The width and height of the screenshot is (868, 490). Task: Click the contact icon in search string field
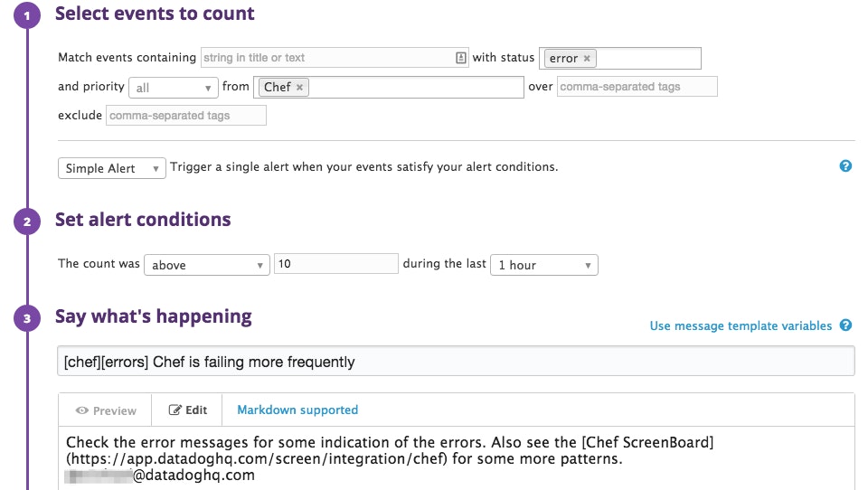click(x=461, y=58)
